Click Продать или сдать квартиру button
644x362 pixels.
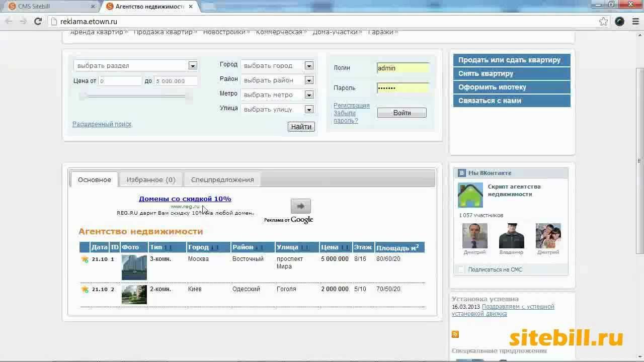coord(512,60)
